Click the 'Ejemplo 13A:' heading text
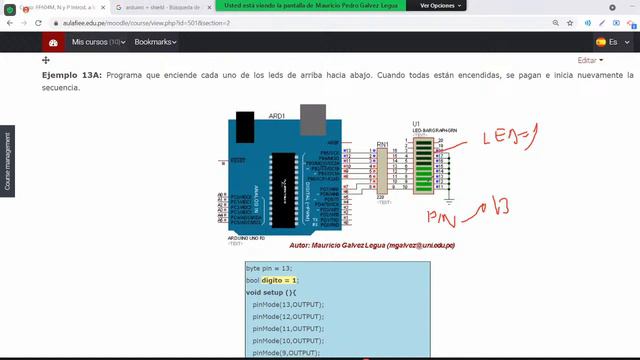This screenshot has height=360, width=640. tap(72, 75)
